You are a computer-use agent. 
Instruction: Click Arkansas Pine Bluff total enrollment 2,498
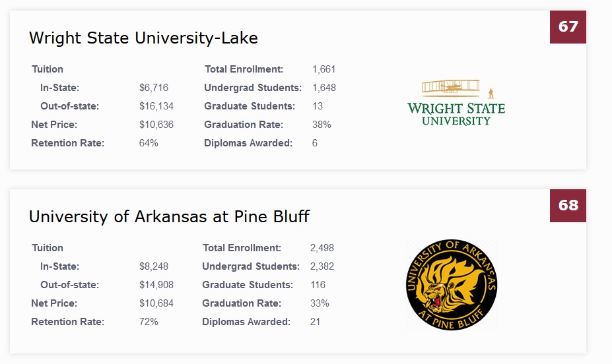(322, 248)
